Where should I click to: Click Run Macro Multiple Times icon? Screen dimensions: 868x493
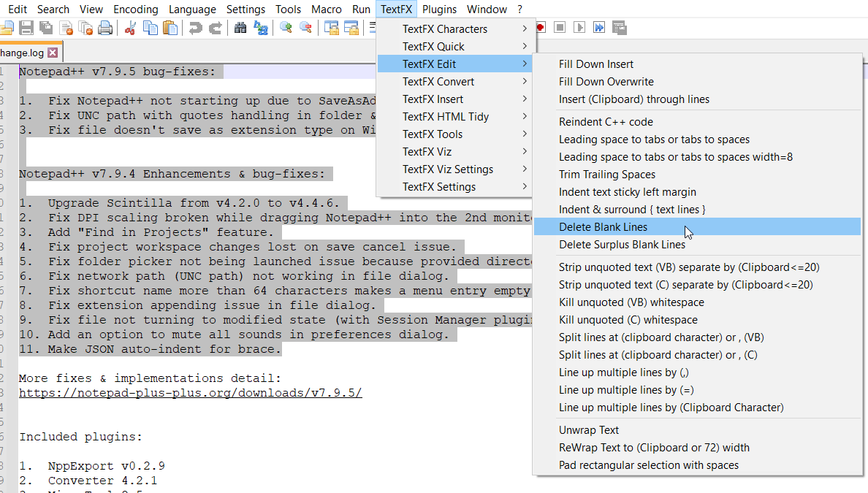tap(599, 28)
